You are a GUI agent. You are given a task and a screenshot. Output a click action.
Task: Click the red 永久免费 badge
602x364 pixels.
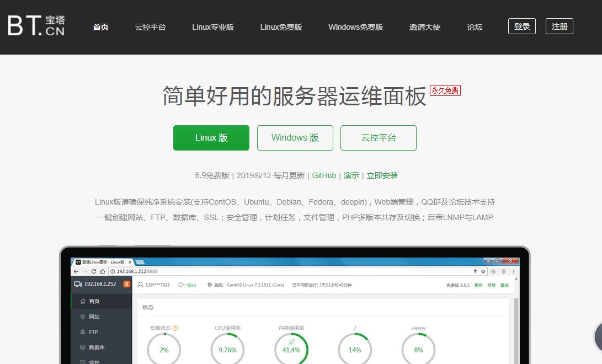445,90
